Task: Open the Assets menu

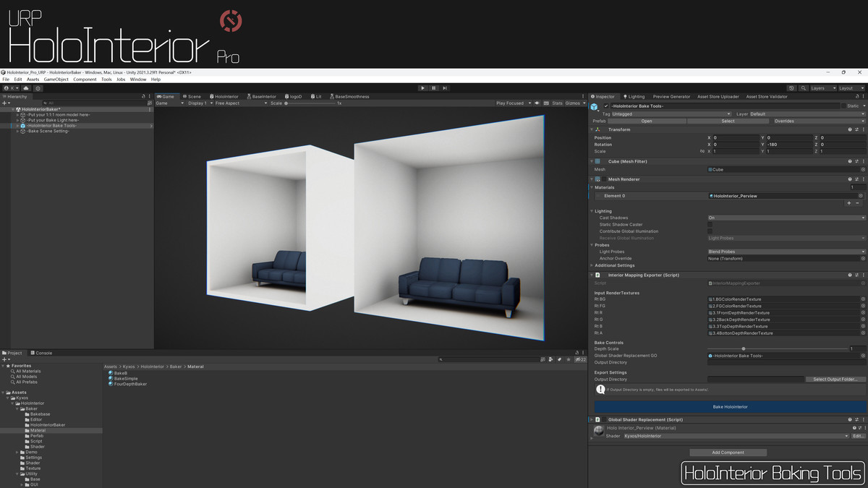Action: click(33, 80)
